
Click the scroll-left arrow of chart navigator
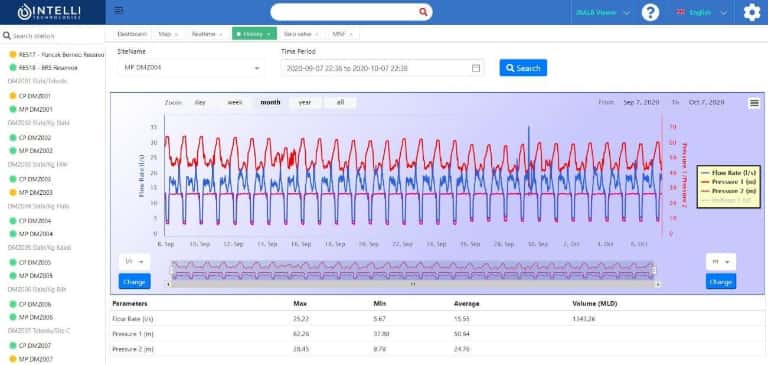tap(169, 284)
